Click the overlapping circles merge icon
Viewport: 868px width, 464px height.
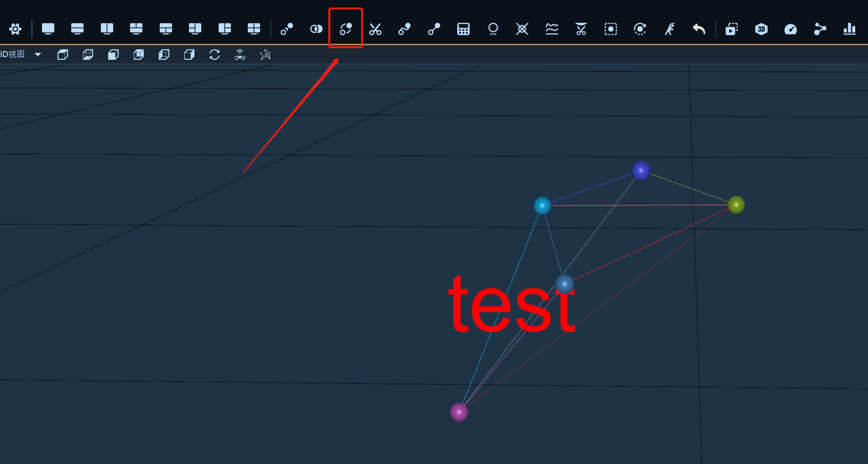click(x=316, y=29)
